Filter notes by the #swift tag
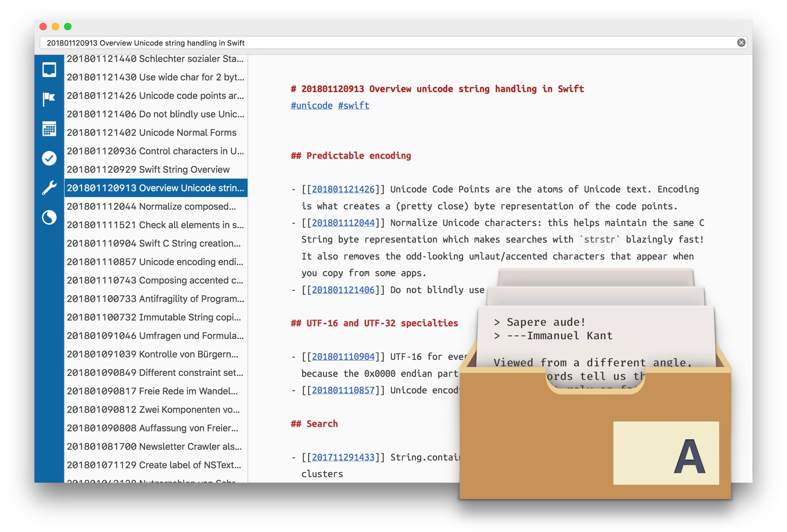Viewport: 787px width, 532px height. (x=353, y=105)
